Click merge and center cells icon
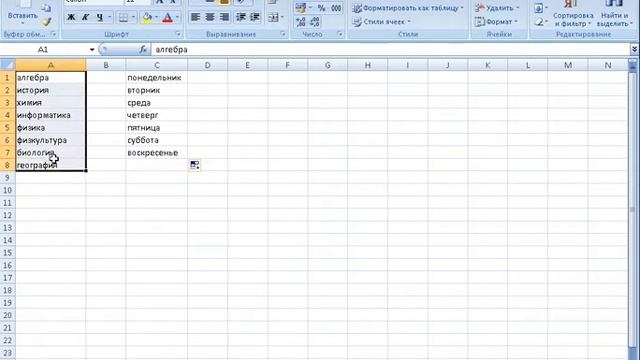 coord(273,17)
